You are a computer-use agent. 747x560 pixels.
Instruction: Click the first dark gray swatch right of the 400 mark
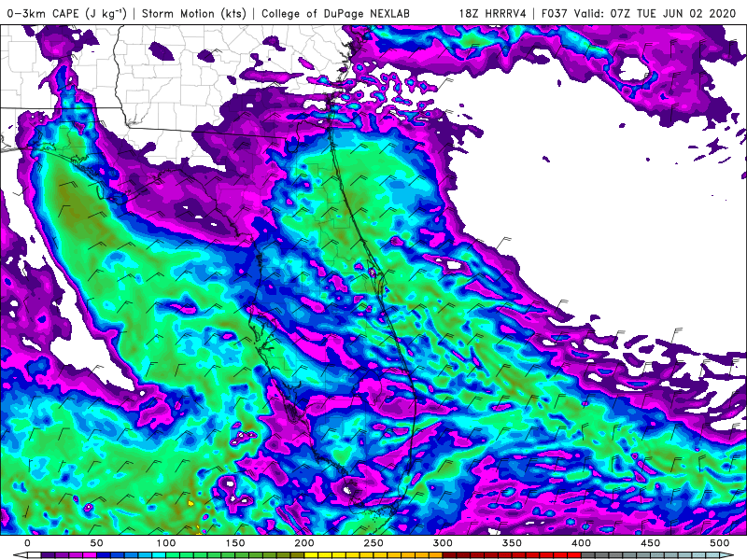[588, 555]
